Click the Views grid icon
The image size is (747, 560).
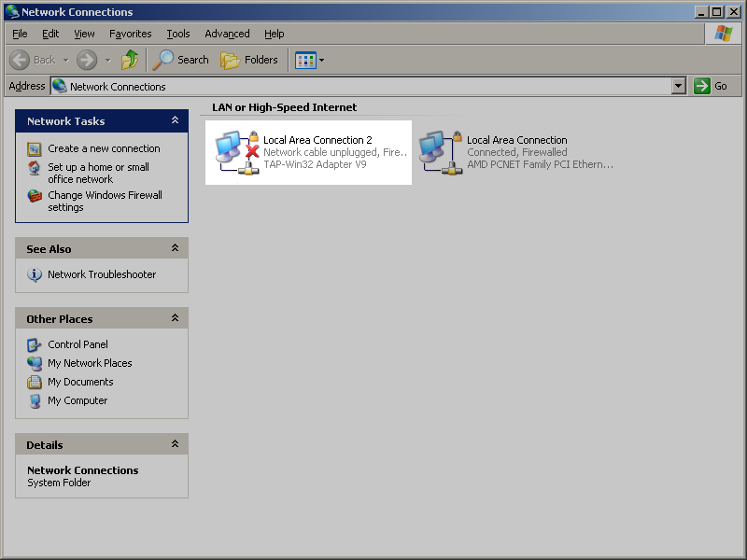coord(305,61)
